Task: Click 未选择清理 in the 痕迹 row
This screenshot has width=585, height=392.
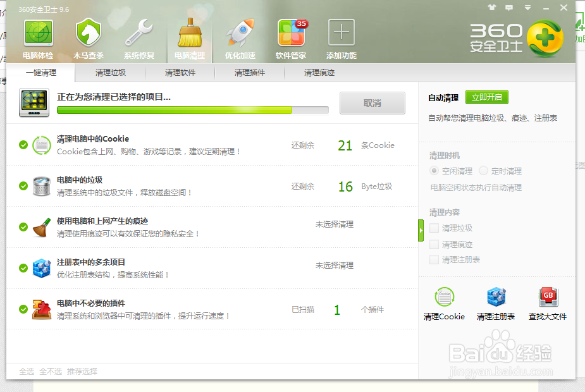Action: (x=335, y=224)
